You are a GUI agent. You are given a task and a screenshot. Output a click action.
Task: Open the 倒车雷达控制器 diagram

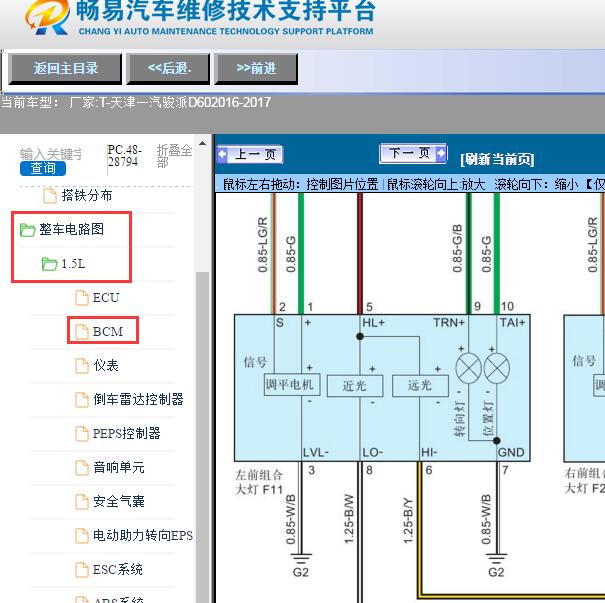tap(138, 399)
